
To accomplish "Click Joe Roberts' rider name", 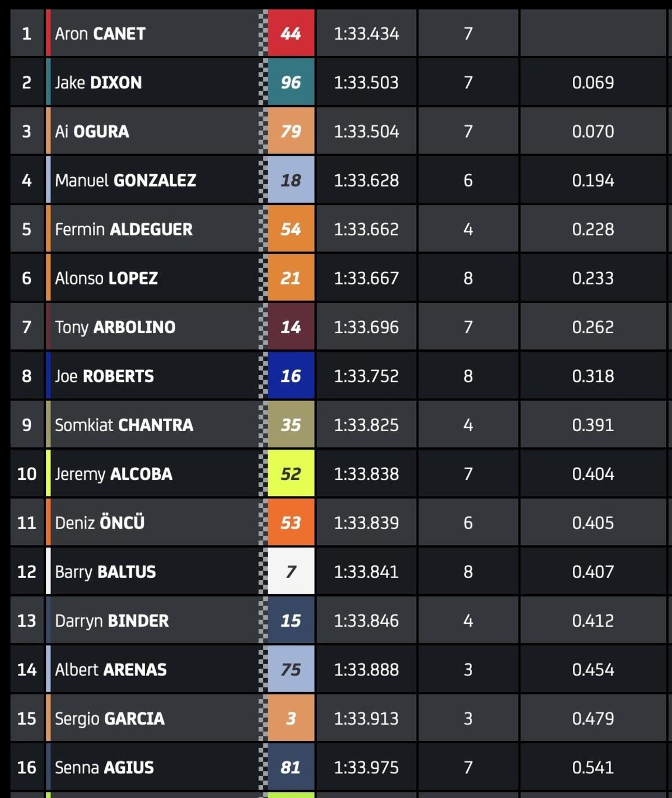I will click(x=104, y=376).
